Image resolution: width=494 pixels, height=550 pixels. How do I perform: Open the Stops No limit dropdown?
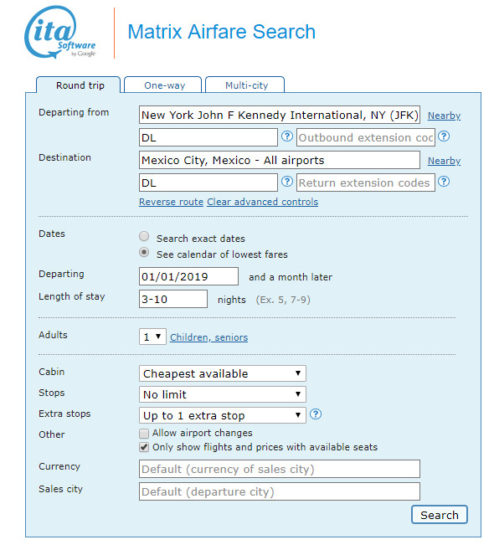222,395
